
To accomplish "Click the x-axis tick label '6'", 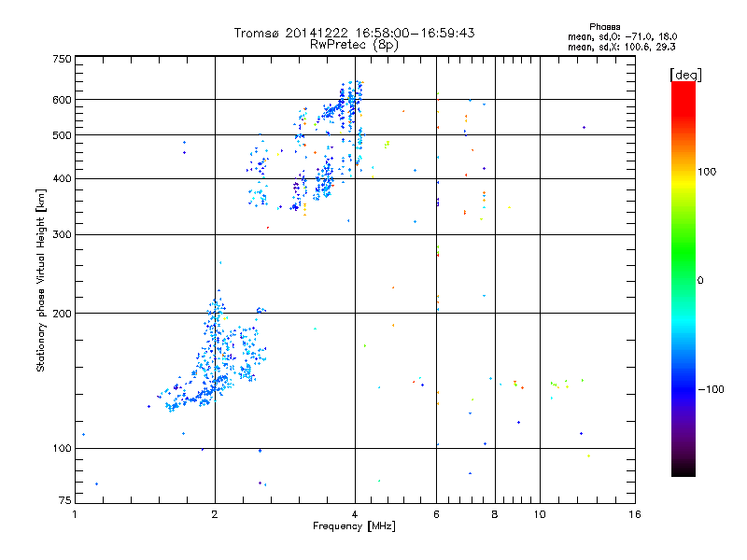I will coord(436,514).
